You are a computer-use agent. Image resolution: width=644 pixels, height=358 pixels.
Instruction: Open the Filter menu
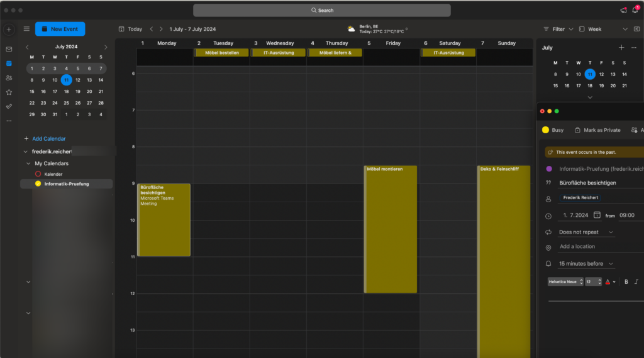click(558, 29)
